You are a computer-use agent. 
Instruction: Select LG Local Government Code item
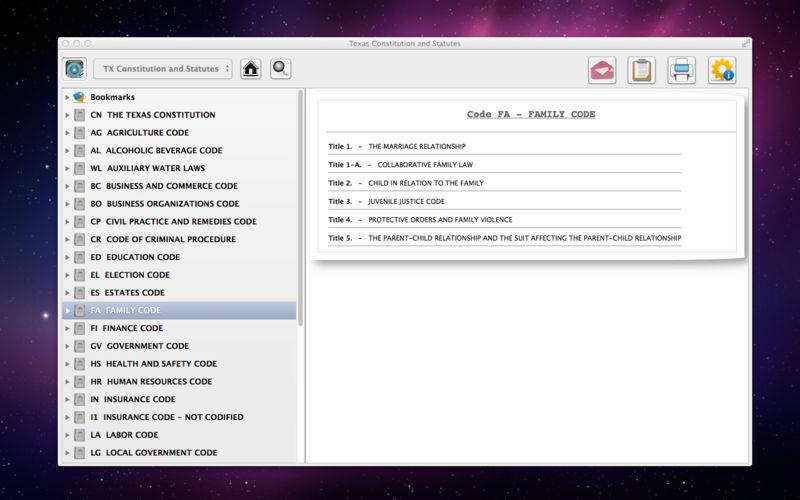(153, 453)
